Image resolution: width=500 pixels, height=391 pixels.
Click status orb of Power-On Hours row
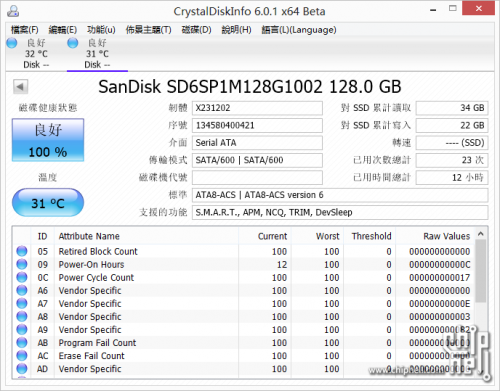coord(22,264)
